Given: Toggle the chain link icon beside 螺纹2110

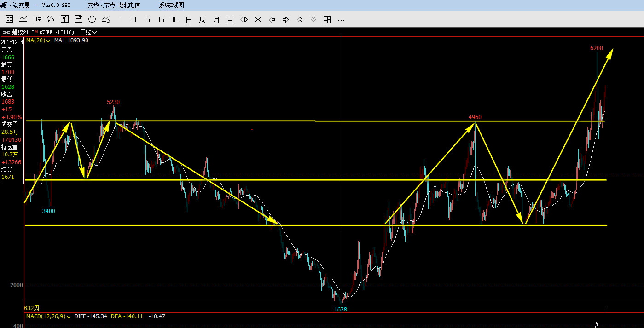Looking at the screenshot, I should 6,32.
